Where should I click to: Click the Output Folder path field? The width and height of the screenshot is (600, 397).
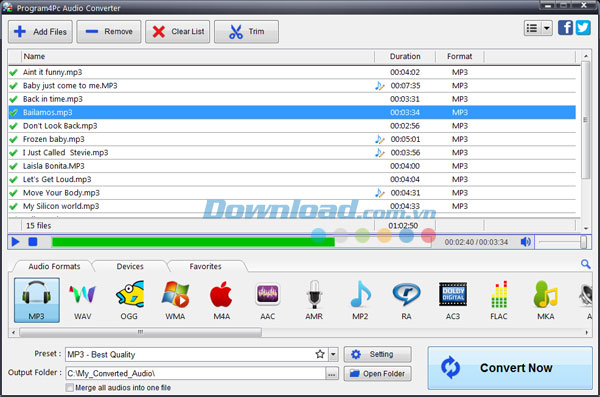pos(195,373)
